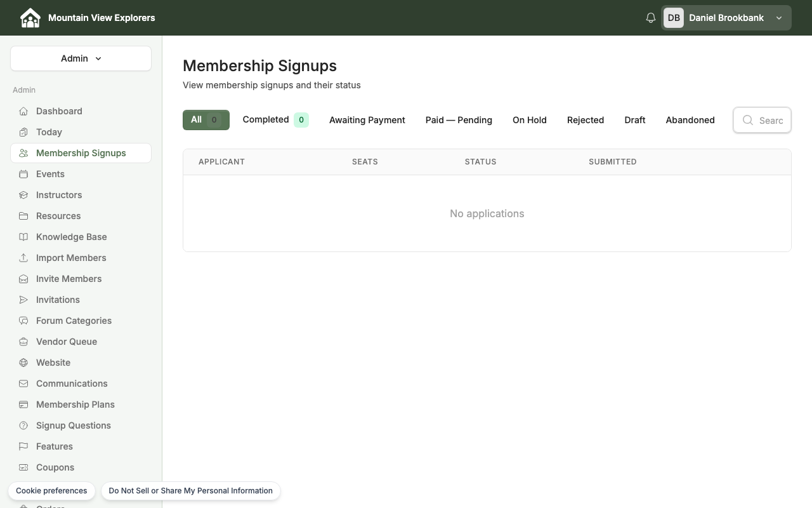The image size is (812, 508).
Task: Click the Instructors graduation cap icon
Action: [x=23, y=195]
